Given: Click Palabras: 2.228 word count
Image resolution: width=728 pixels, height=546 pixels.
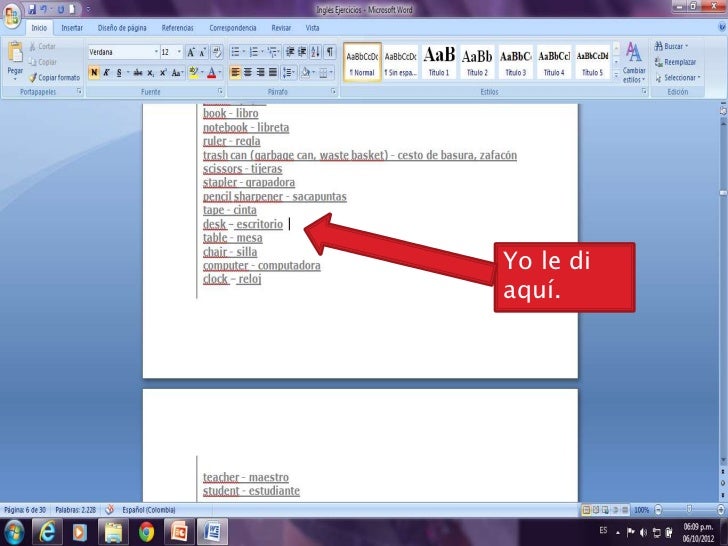Looking at the screenshot, I should click(x=75, y=510).
